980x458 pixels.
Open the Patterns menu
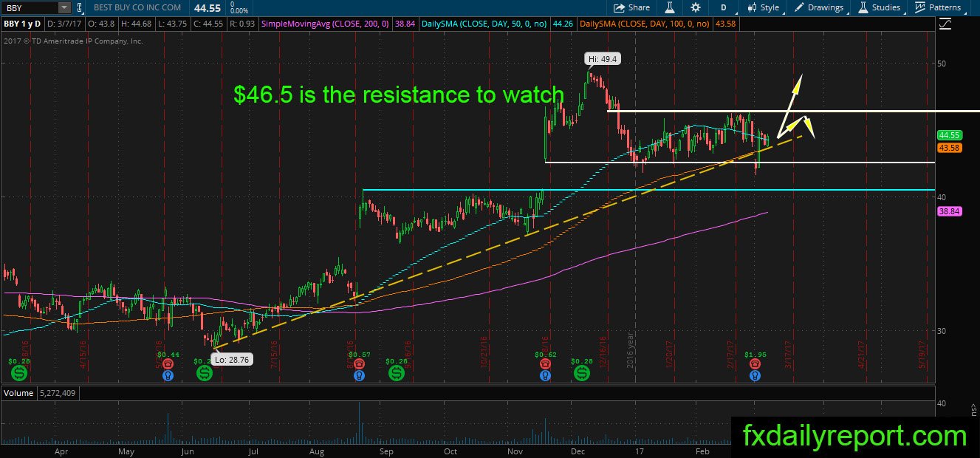(938, 7)
